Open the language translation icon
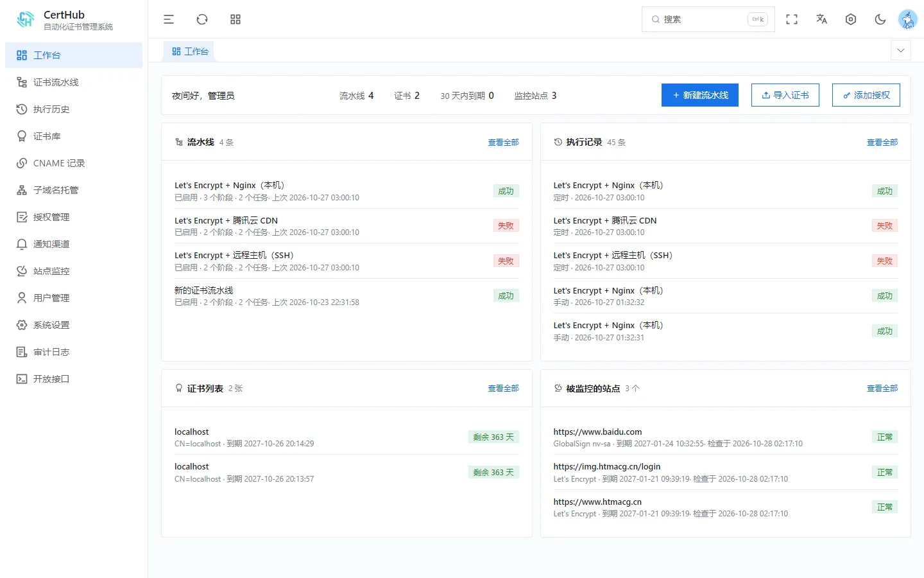Screen dimensions: 924x578 pyautogui.click(x=821, y=19)
